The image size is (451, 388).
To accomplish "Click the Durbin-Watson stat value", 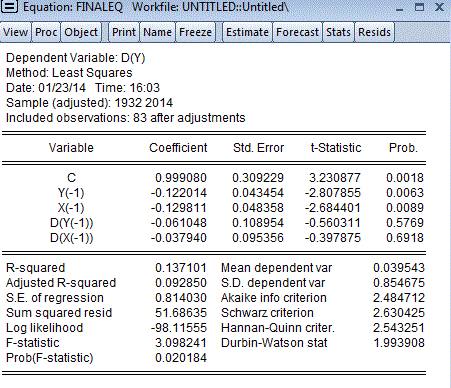I will pyautogui.click(x=399, y=343).
